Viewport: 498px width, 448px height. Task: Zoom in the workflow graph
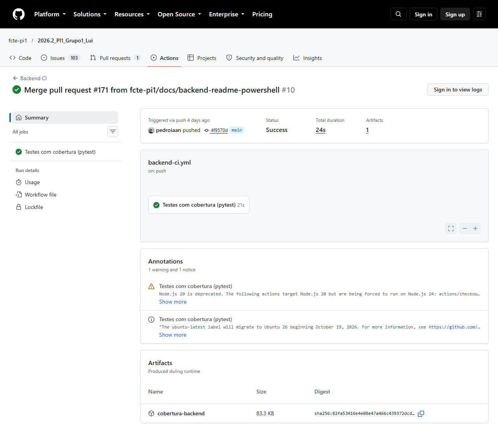[475, 228]
